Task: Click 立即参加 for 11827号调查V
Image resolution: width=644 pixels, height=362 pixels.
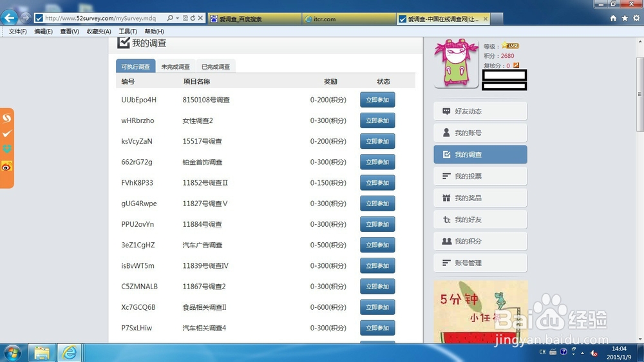Action: pyautogui.click(x=377, y=204)
